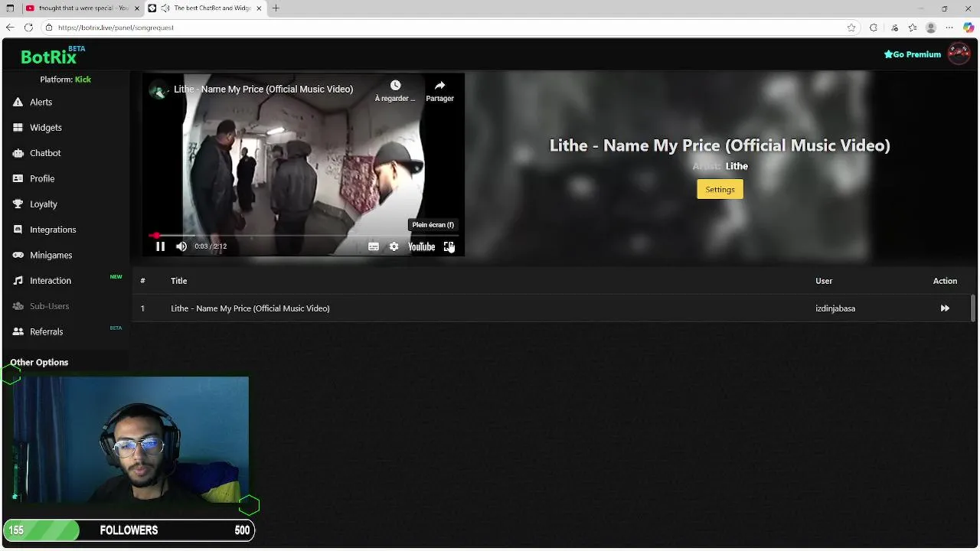Click the Watch Later clock icon

[x=395, y=85]
